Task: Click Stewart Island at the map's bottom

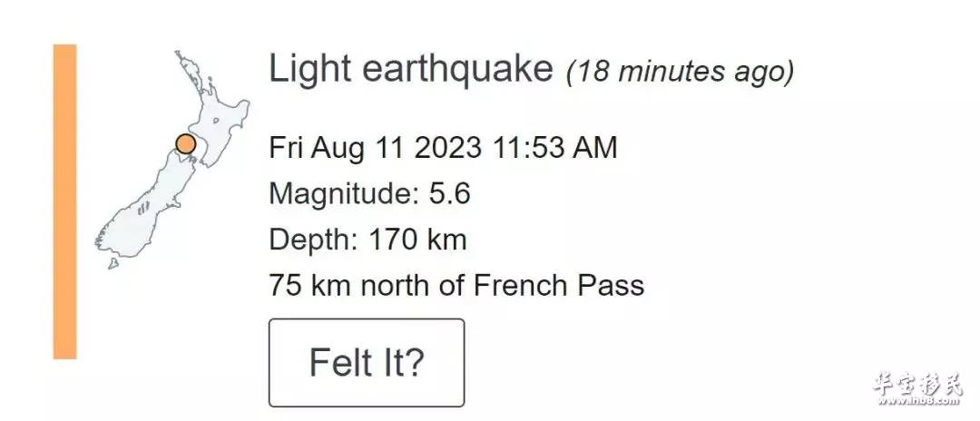Action: (x=113, y=264)
